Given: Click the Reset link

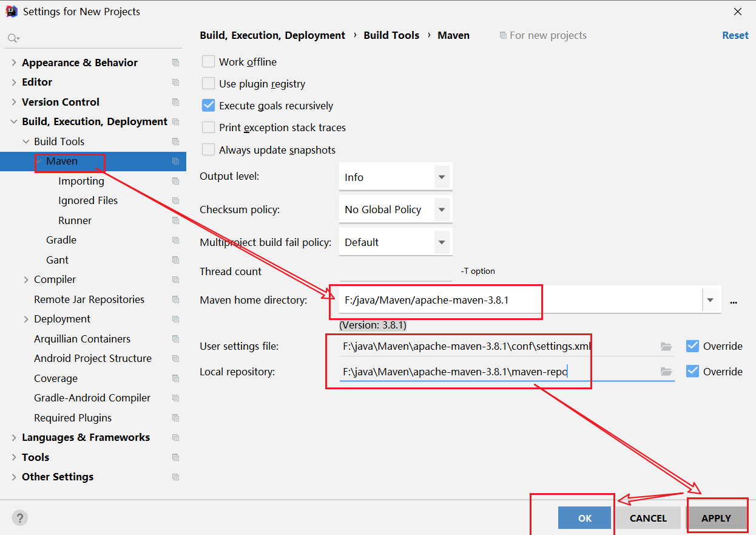Looking at the screenshot, I should coord(735,35).
